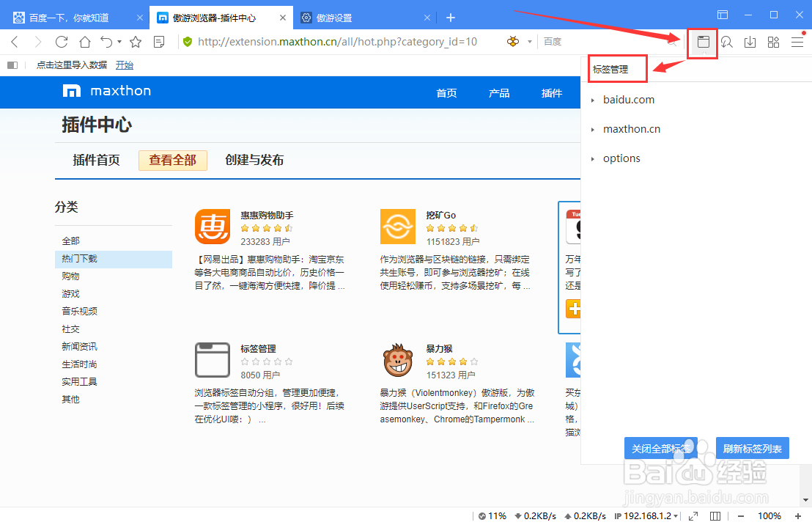Close the 百度一下 tab
The image size is (812, 525).
pos(140,18)
